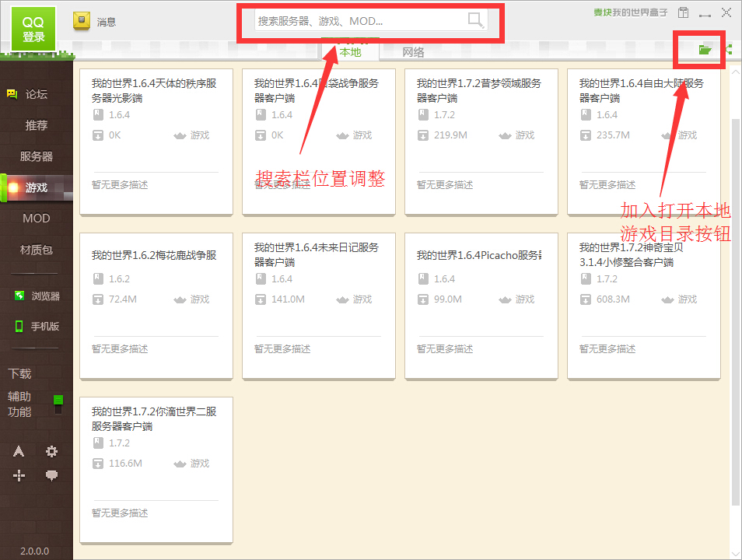Expand the 服务器 sidebar section
The width and height of the screenshot is (742, 560).
[x=36, y=156]
